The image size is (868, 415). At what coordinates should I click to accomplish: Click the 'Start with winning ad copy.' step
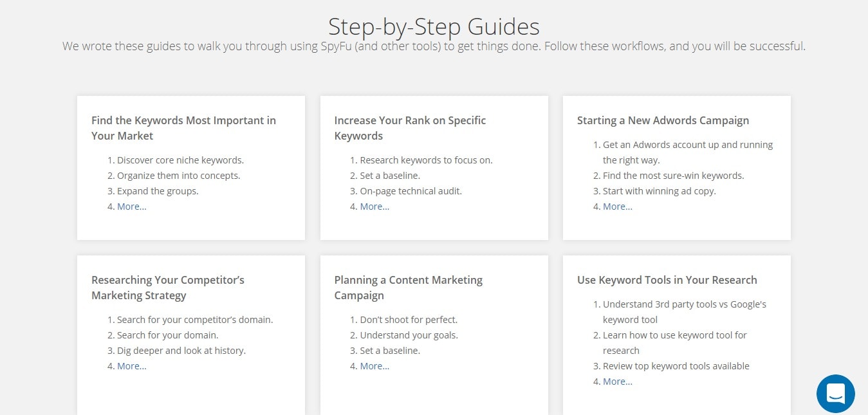660,191
